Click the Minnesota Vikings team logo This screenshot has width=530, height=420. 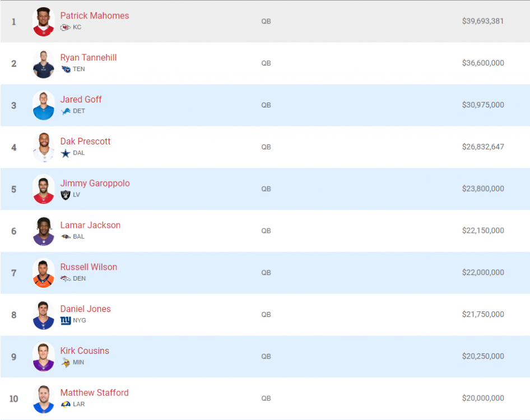click(66, 362)
